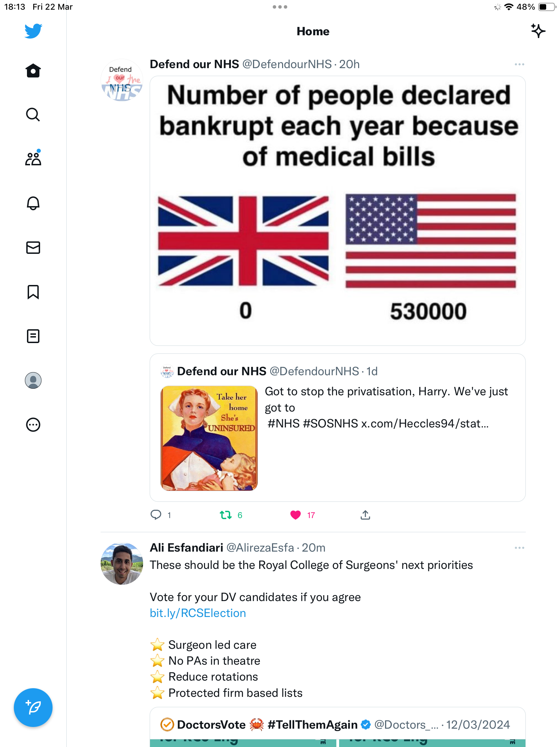The width and height of the screenshot is (560, 747).
Task: Unlike the tweet with 17 likes
Action: point(296,515)
